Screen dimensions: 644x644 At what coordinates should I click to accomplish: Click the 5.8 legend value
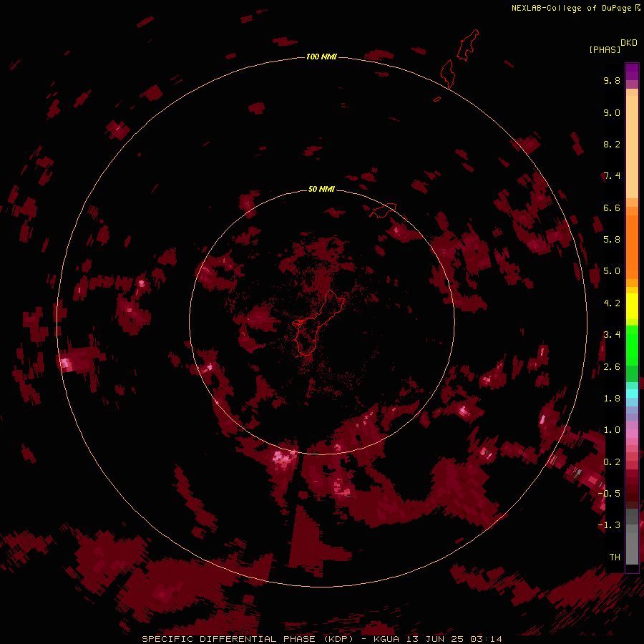point(612,239)
